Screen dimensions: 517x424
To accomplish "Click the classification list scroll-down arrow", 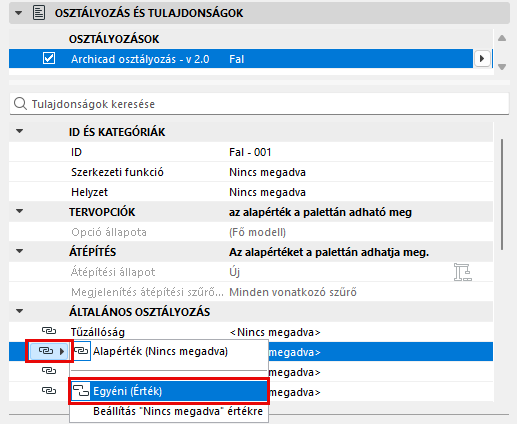I will (502, 67).
